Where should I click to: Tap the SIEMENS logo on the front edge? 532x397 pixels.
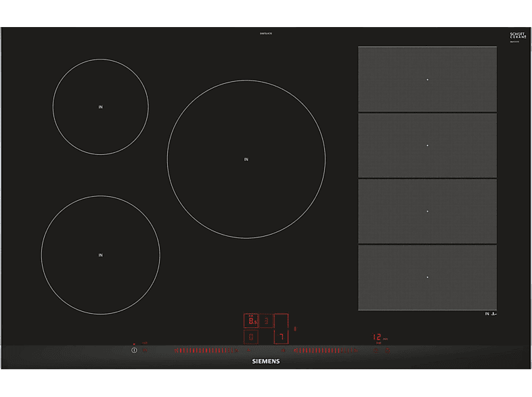[x=266, y=362]
